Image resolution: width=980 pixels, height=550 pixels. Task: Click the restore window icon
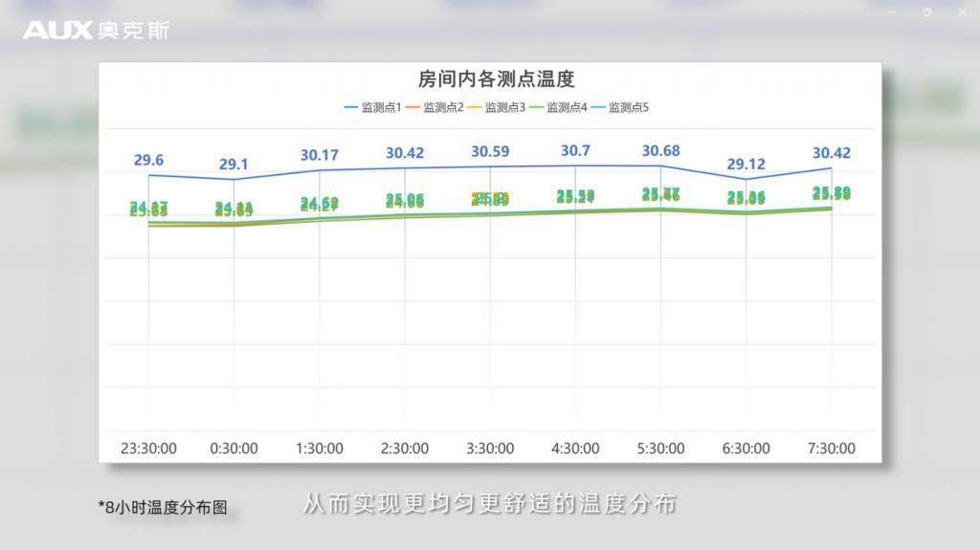pyautogui.click(x=926, y=11)
